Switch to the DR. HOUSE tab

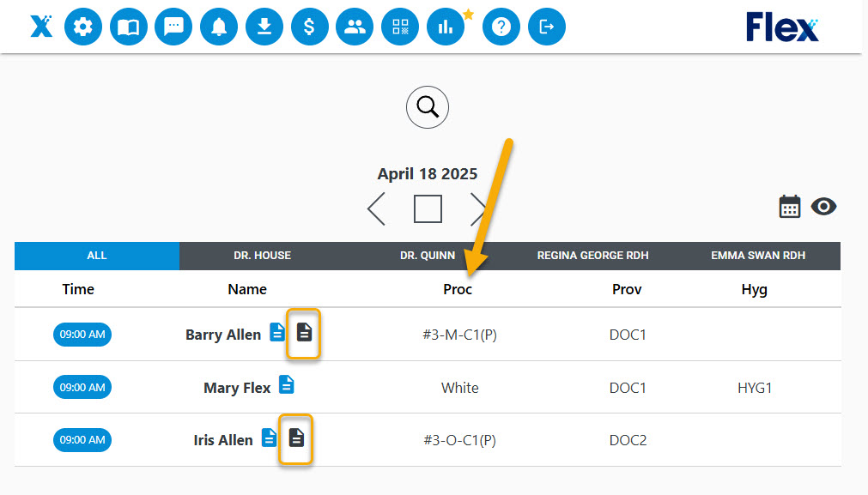(x=263, y=256)
